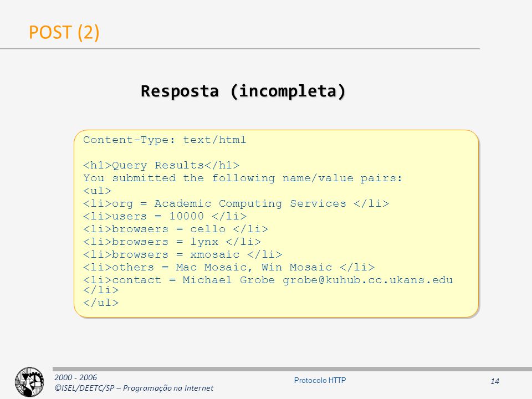Click the POST (2) slide title

click(64, 33)
